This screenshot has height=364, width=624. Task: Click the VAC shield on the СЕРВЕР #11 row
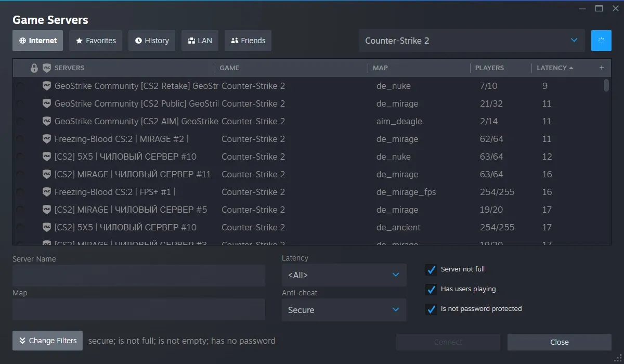coord(47,174)
